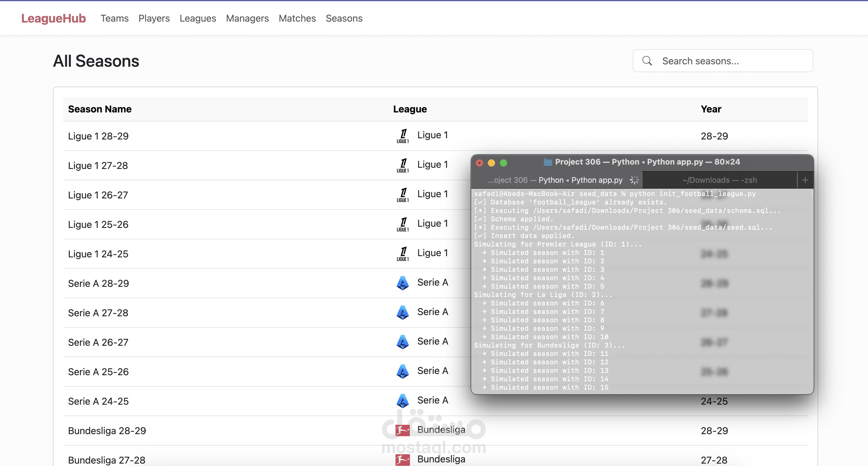Open the Bundesliga 28-29 season entry
This screenshot has width=868, height=466.
coord(107,431)
